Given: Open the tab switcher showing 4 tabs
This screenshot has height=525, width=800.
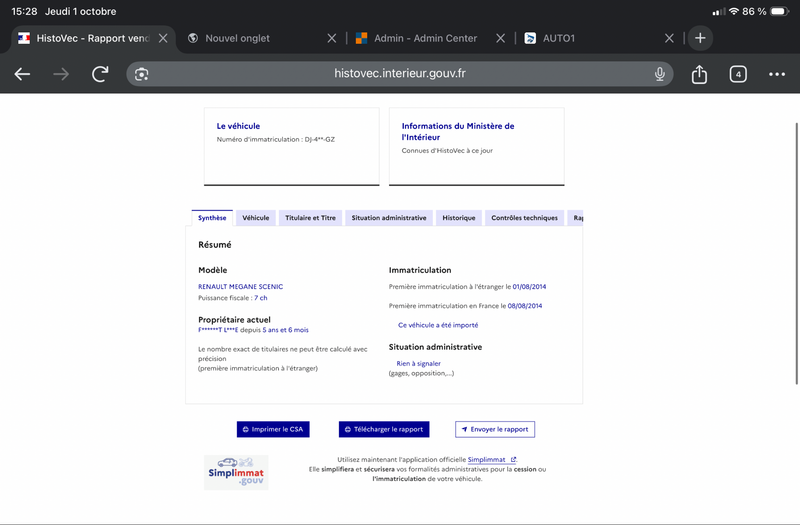Looking at the screenshot, I should [738, 74].
